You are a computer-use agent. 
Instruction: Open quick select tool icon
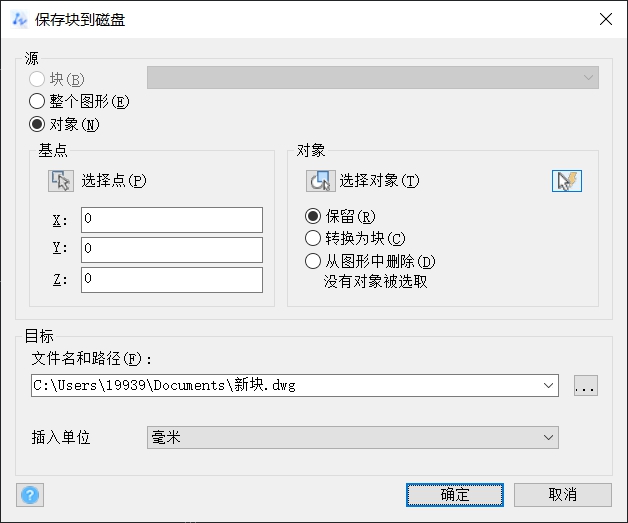point(567,181)
